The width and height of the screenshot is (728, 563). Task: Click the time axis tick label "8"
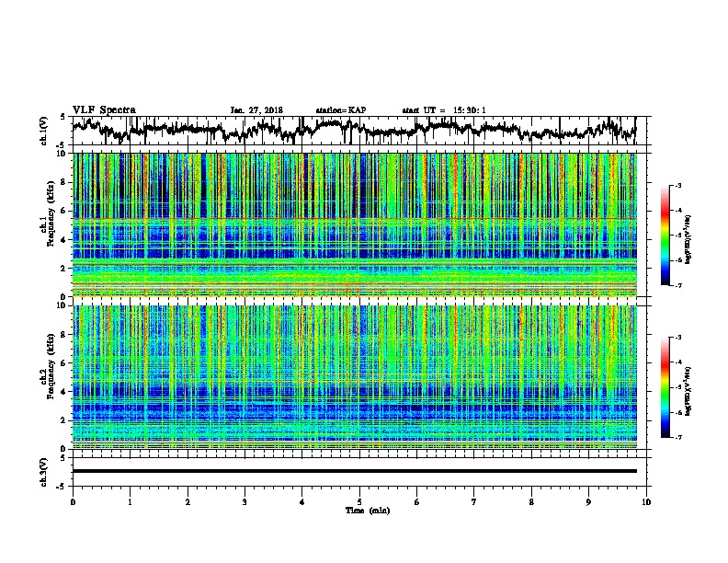[531, 501]
